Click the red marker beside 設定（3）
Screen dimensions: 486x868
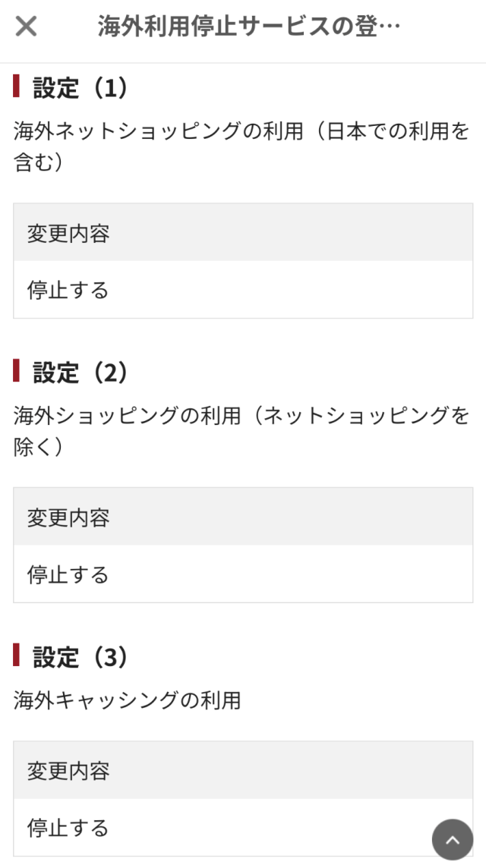click(17, 655)
